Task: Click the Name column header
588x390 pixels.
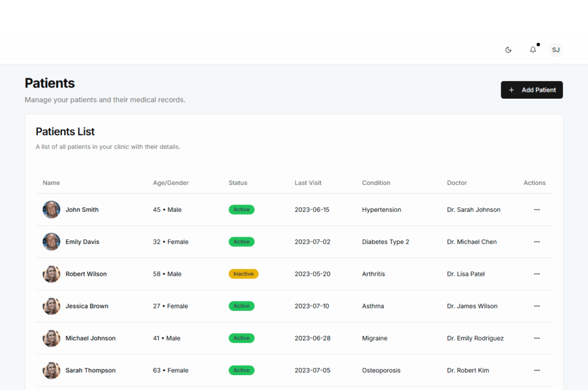Action: pyautogui.click(x=51, y=183)
